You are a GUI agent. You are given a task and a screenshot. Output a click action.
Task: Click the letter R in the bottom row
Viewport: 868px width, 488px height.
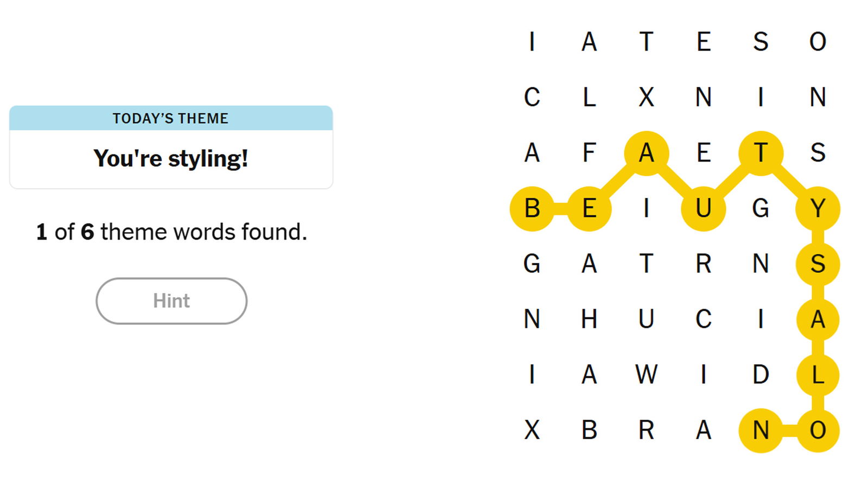pyautogui.click(x=647, y=430)
